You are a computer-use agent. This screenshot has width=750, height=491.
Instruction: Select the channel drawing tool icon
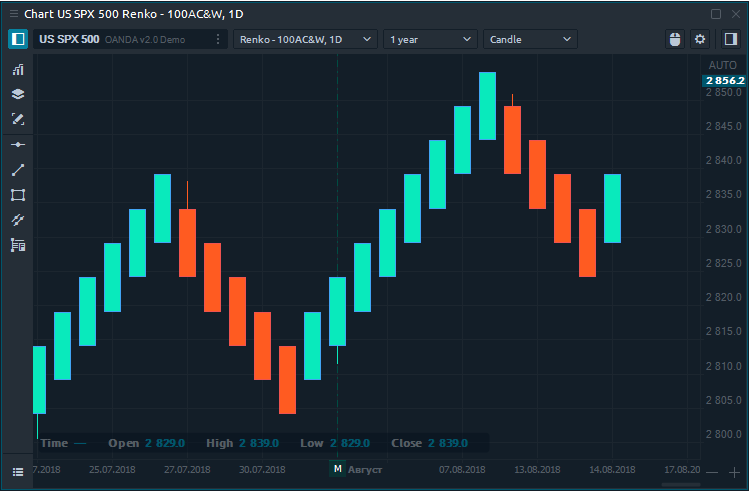pyautogui.click(x=17, y=220)
